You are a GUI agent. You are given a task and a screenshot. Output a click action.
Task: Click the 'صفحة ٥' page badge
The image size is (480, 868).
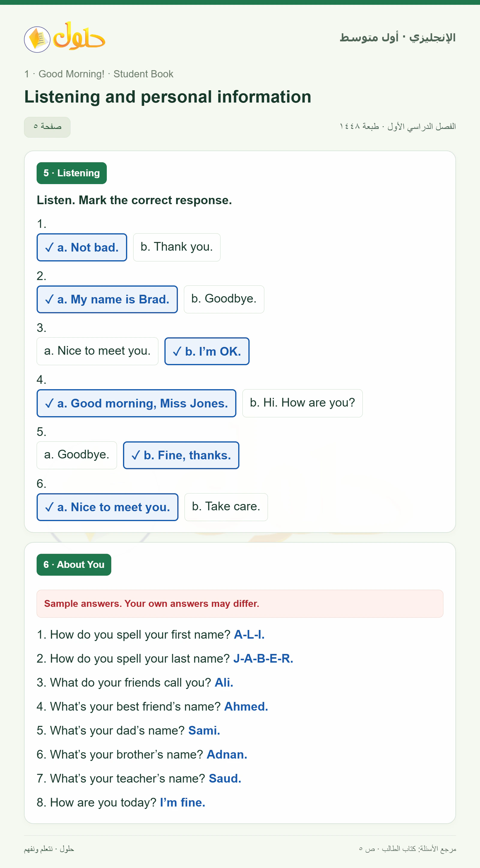[47, 127]
